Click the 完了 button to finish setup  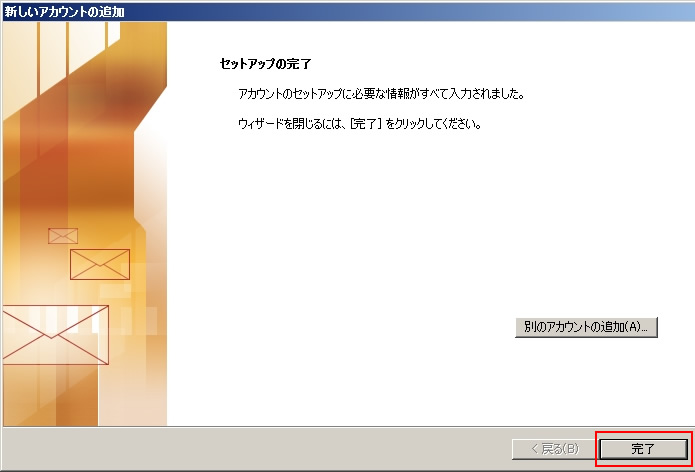(x=643, y=449)
